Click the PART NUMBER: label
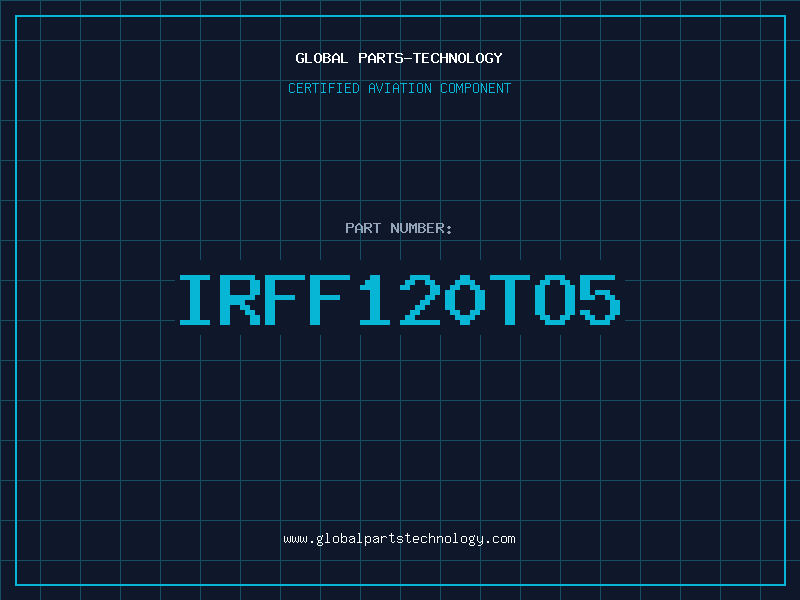Image resolution: width=800 pixels, height=600 pixels. (x=399, y=228)
